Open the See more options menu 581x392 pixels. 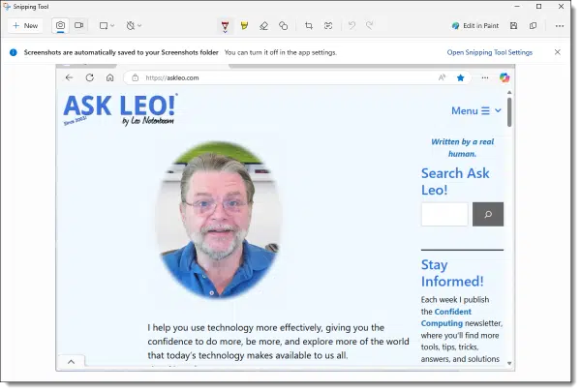click(x=558, y=26)
